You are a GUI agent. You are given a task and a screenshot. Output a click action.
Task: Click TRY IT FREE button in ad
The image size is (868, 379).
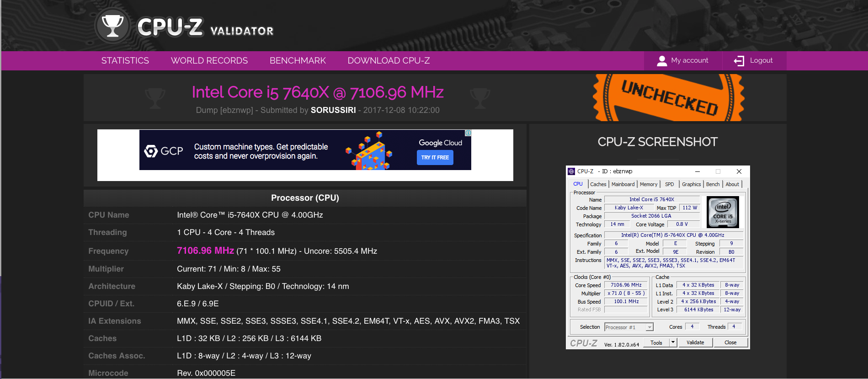[x=435, y=157]
